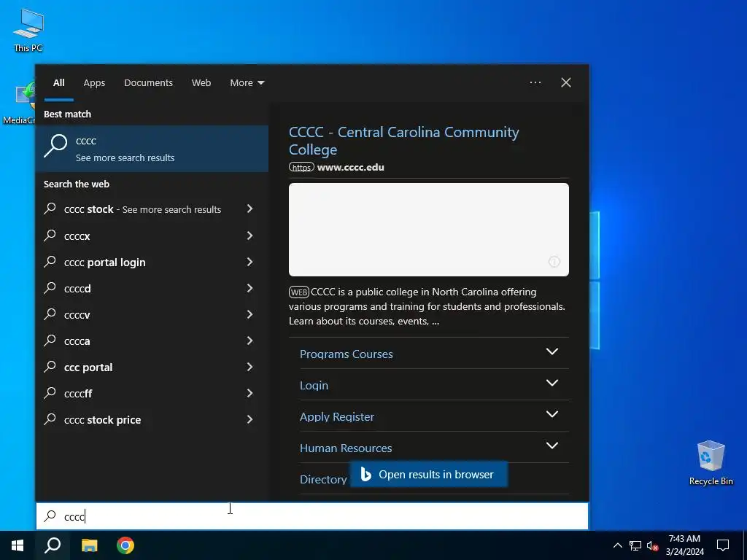
Task: Open the Action Center notifications icon
Action: 723,545
